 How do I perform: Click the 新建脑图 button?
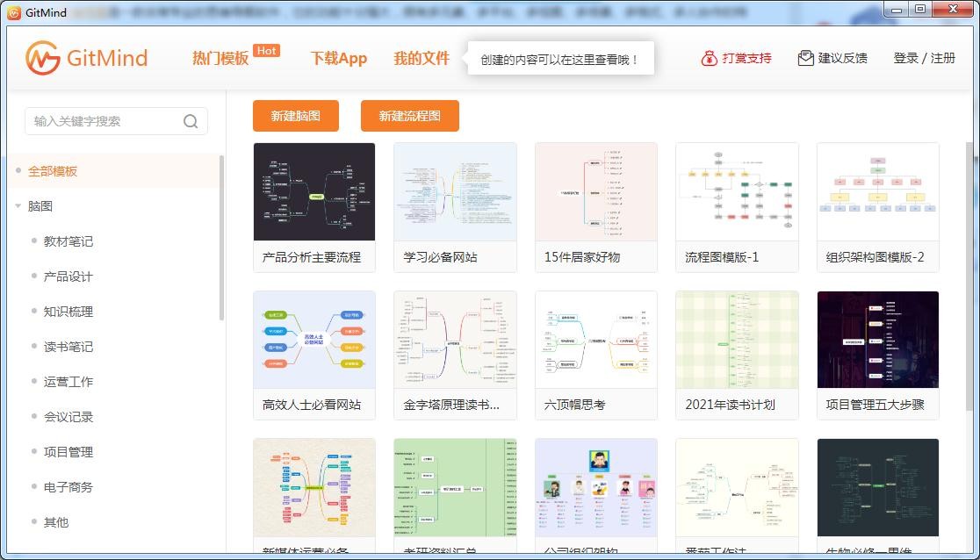(295, 115)
